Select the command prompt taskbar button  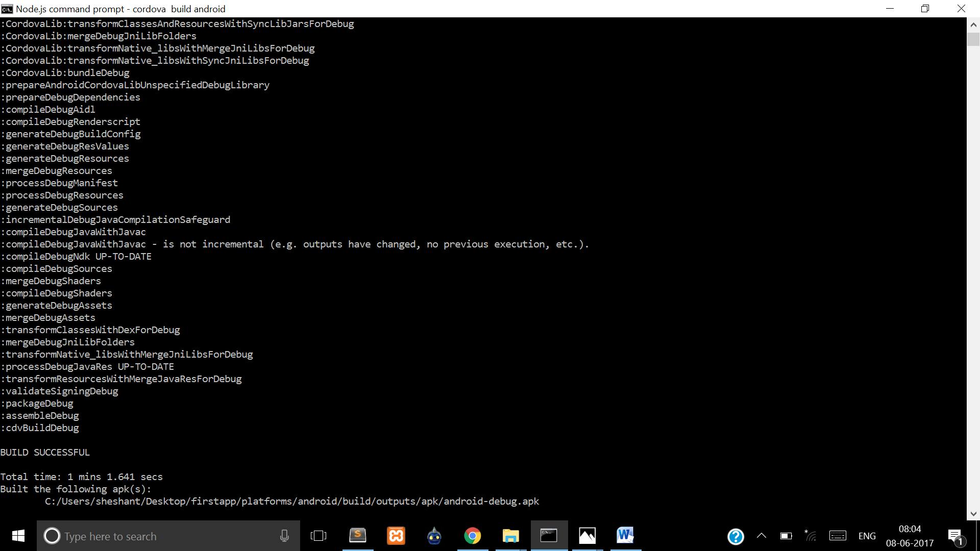(549, 536)
